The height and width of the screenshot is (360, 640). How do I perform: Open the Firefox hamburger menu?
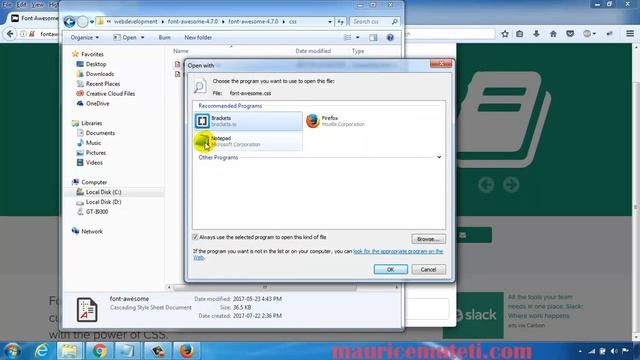(630, 34)
